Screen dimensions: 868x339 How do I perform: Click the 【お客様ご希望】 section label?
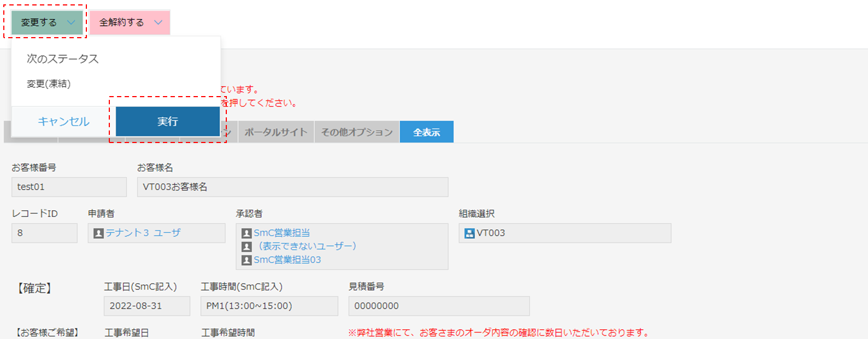46,332
